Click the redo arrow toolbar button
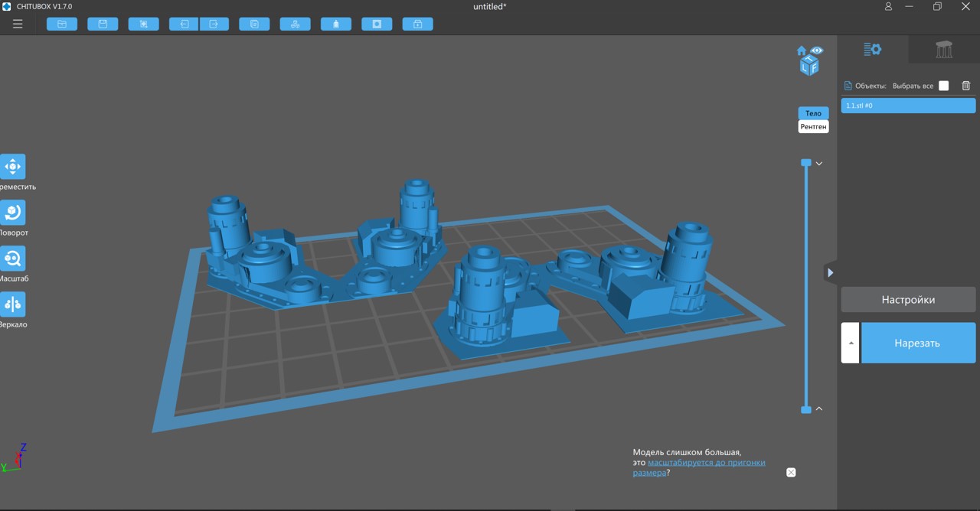The height and width of the screenshot is (511, 980). pos(214,24)
